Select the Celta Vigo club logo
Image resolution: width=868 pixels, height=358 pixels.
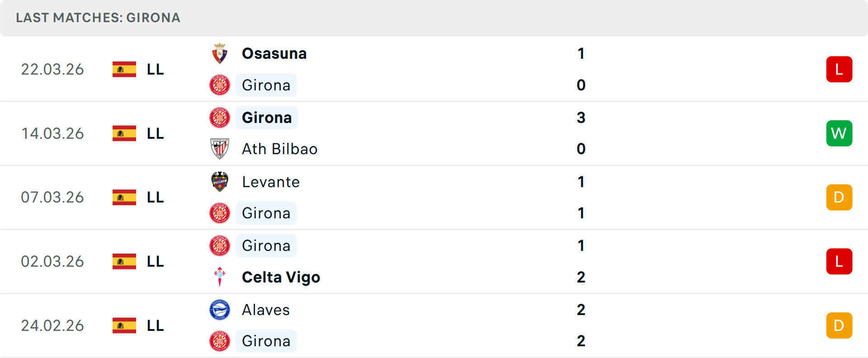click(220, 277)
